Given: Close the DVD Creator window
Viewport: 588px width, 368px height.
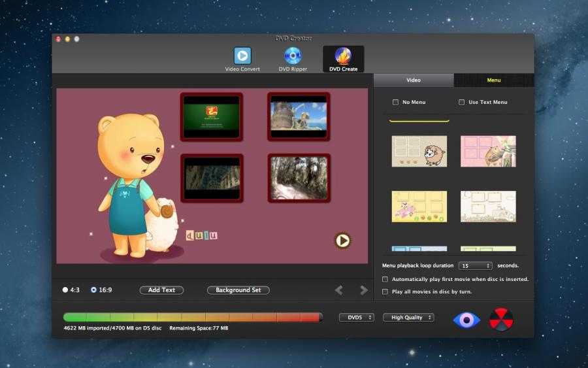Looking at the screenshot, I should click(59, 39).
